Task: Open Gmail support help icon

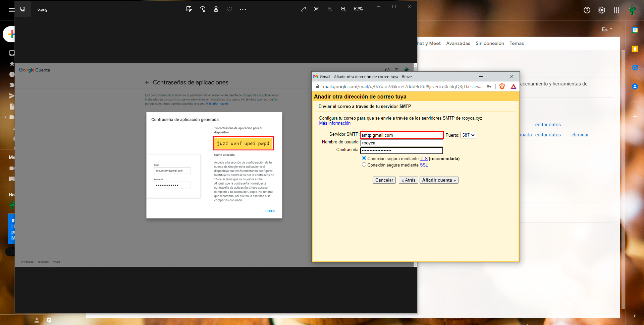Action: [587, 10]
